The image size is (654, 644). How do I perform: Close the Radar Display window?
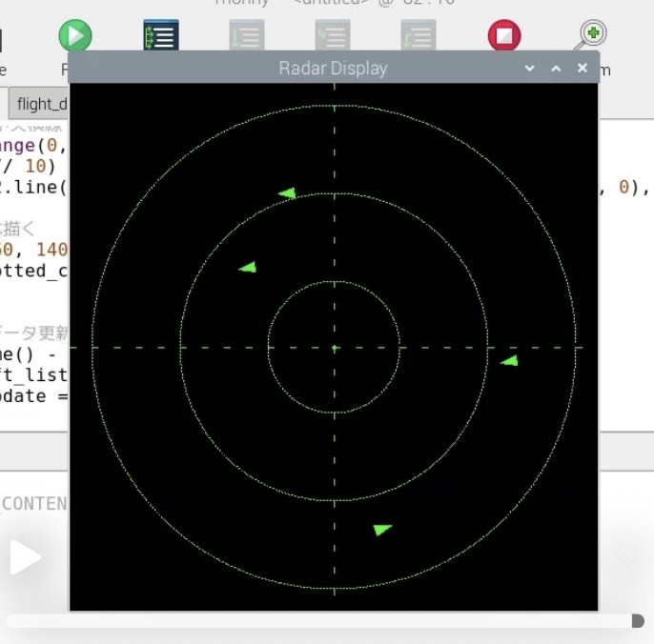582,68
